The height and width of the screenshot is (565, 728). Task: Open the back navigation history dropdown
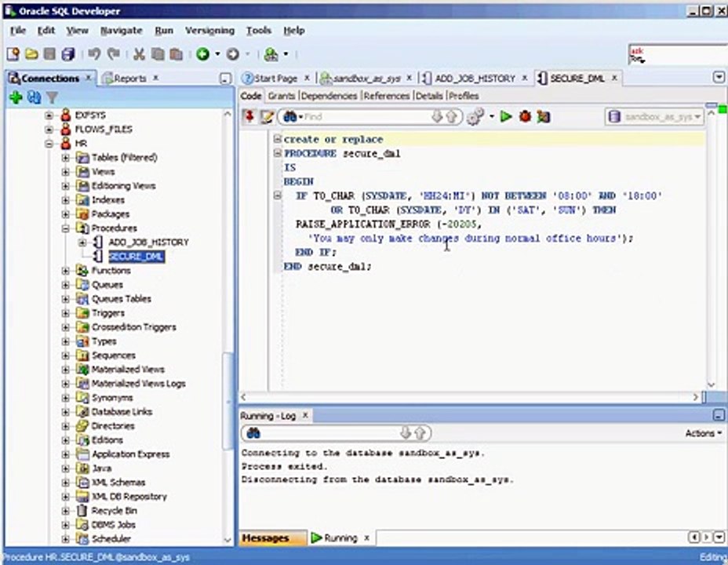tap(217, 54)
